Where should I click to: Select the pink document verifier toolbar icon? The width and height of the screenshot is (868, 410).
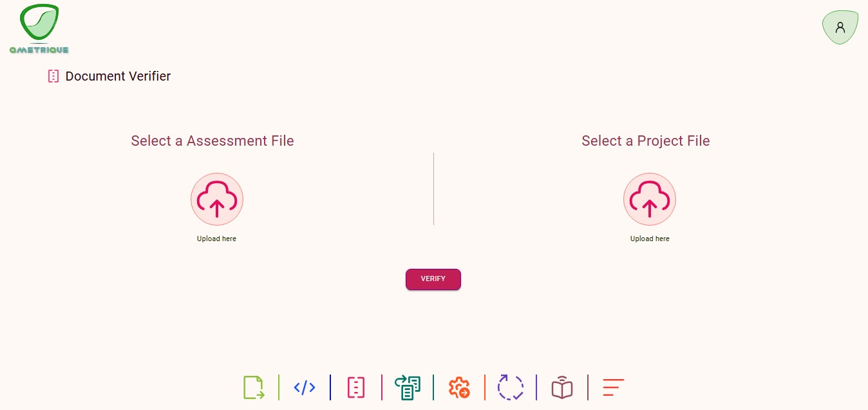click(x=356, y=387)
